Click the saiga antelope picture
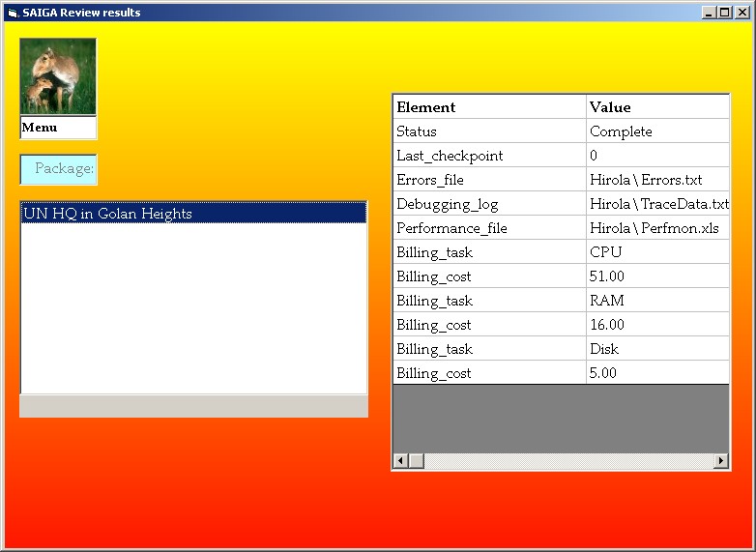756x552 pixels. [x=58, y=76]
